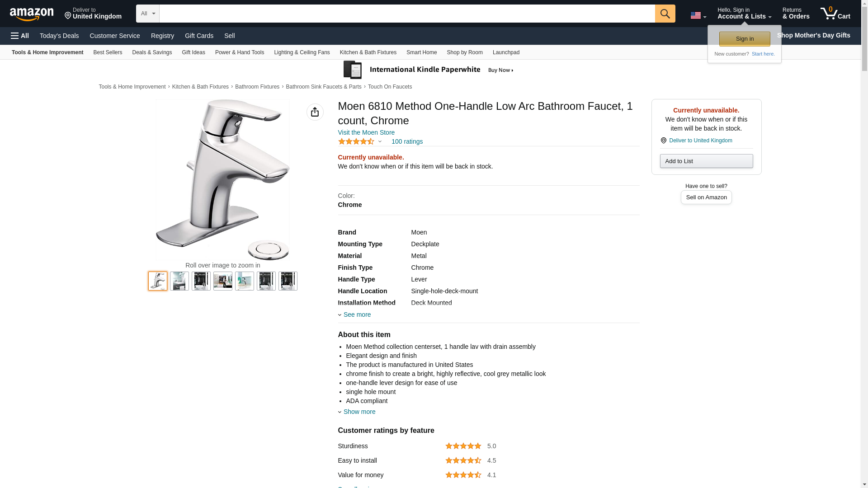Visit the Moen Store link

pos(366,132)
